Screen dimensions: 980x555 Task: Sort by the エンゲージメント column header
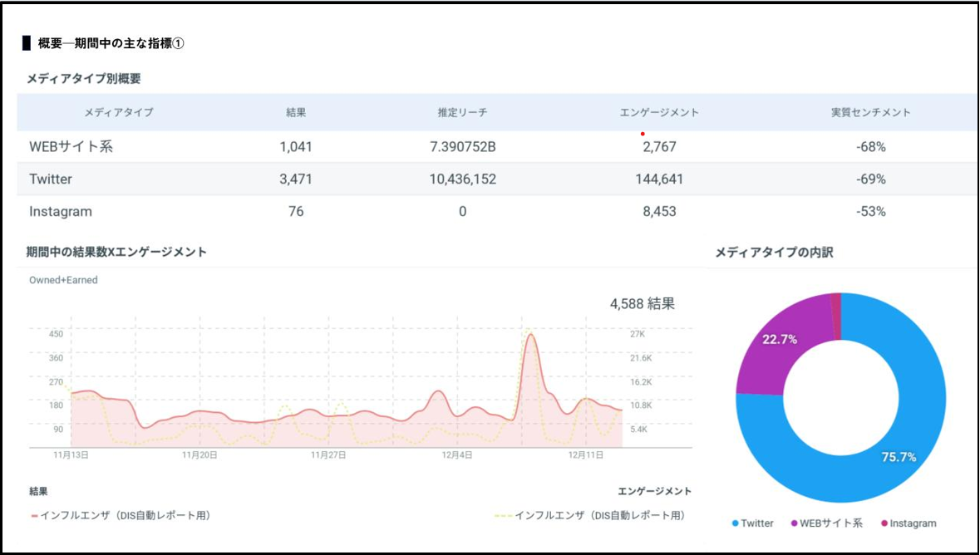(x=659, y=113)
